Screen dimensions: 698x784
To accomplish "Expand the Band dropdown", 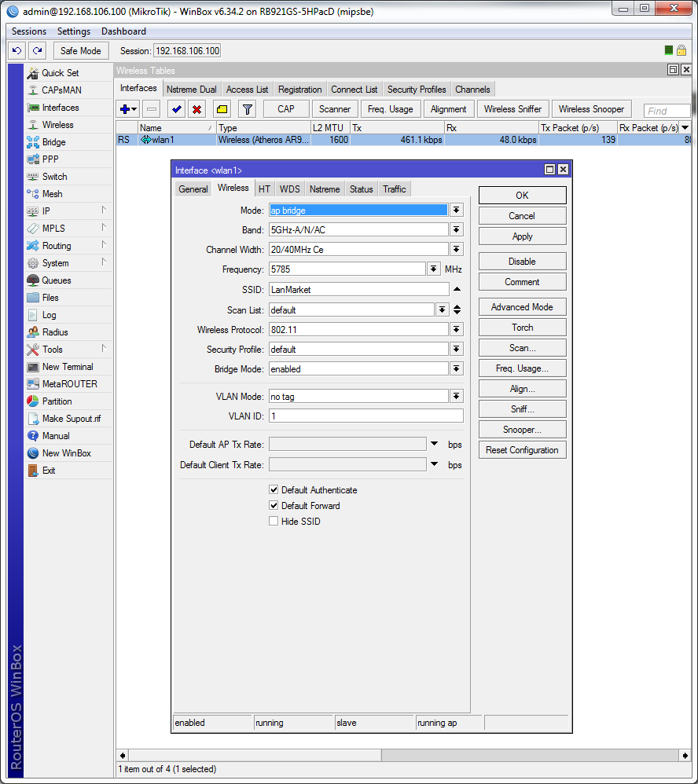I will pos(456,230).
